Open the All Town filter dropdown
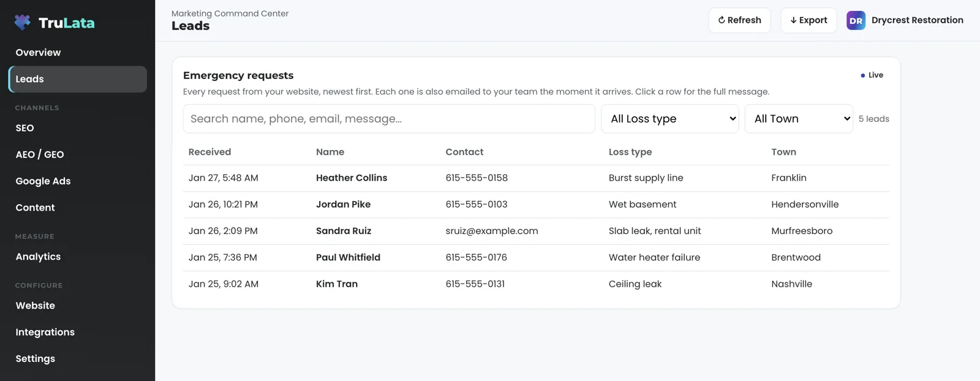Screen dimensions: 980x381 point(799,119)
